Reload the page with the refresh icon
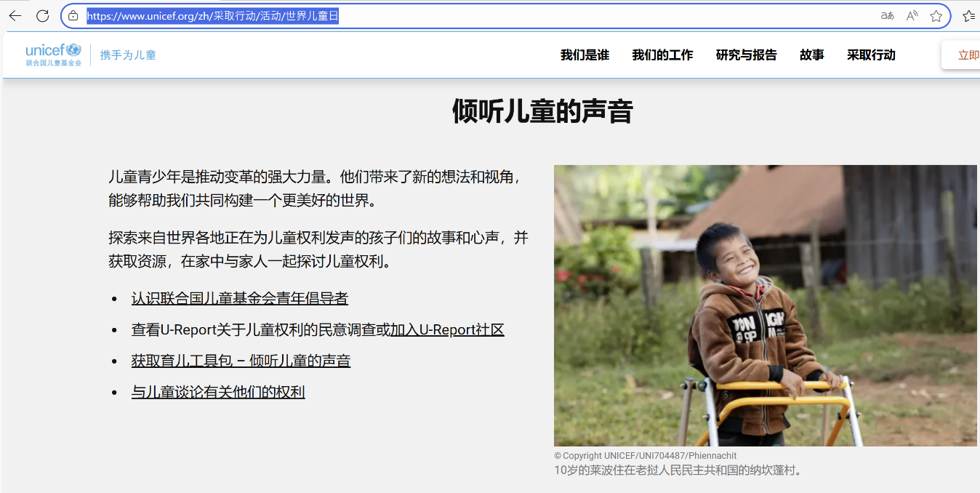980x493 pixels. (x=42, y=16)
